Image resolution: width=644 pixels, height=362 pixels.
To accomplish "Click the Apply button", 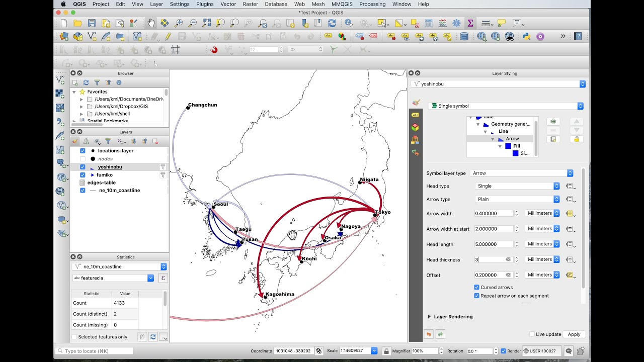I will [574, 334].
